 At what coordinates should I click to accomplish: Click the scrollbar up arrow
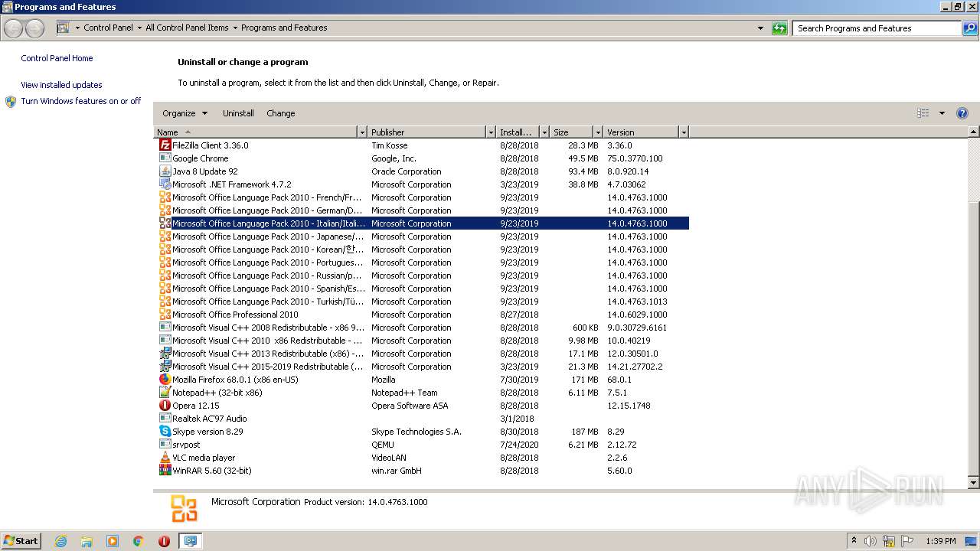click(974, 132)
